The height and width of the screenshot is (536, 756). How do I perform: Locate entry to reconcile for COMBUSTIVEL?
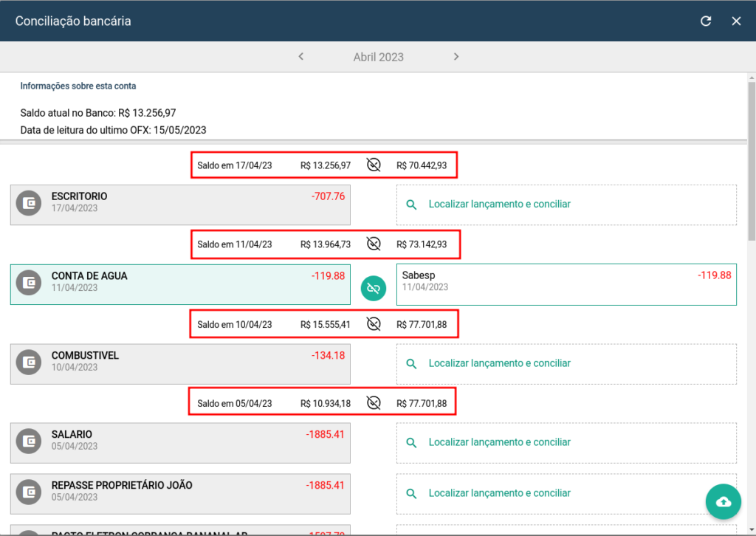pos(566,364)
